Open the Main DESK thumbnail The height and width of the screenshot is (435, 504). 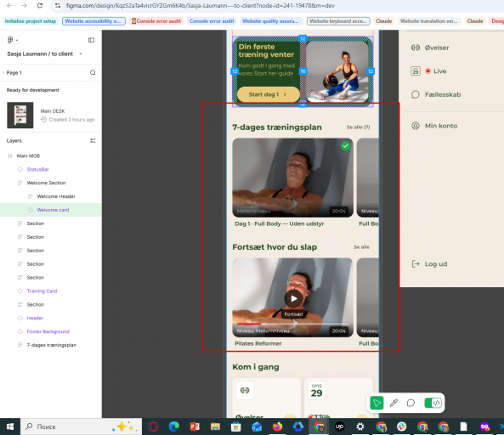click(x=20, y=115)
